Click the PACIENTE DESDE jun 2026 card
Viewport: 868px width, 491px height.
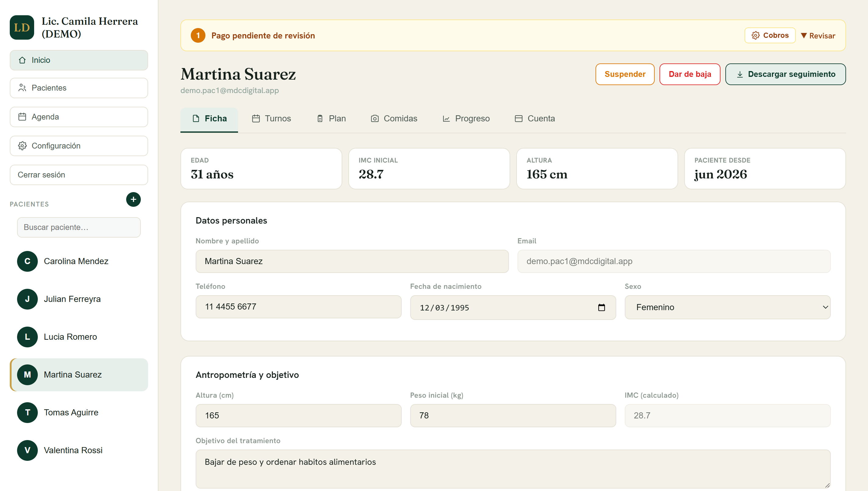(765, 169)
